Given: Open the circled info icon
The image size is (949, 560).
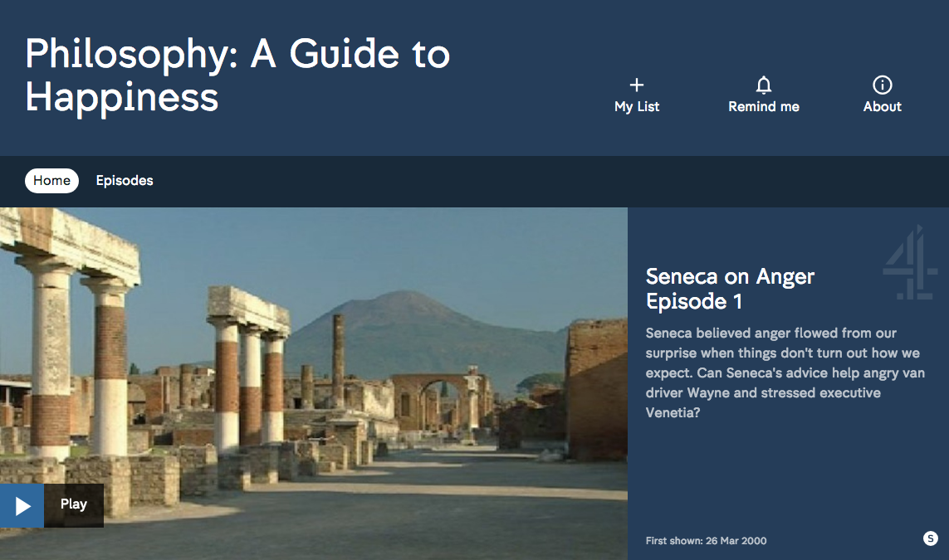Looking at the screenshot, I should 882,85.
